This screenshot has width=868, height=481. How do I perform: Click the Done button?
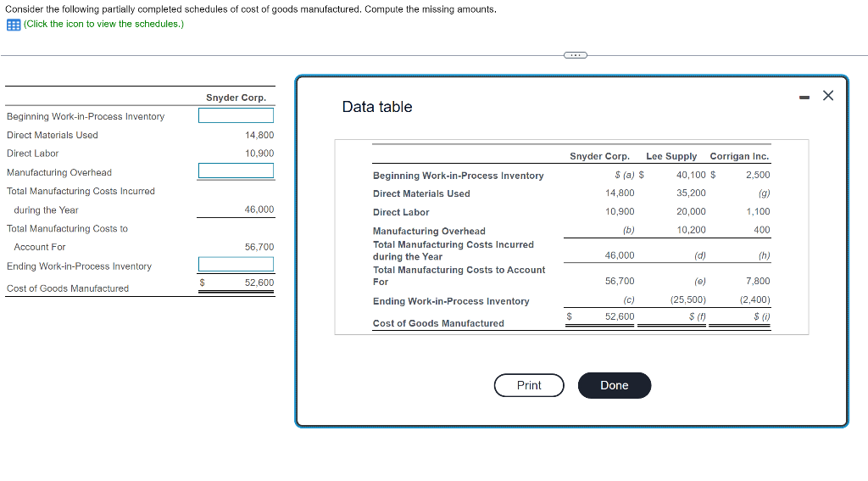(615, 385)
